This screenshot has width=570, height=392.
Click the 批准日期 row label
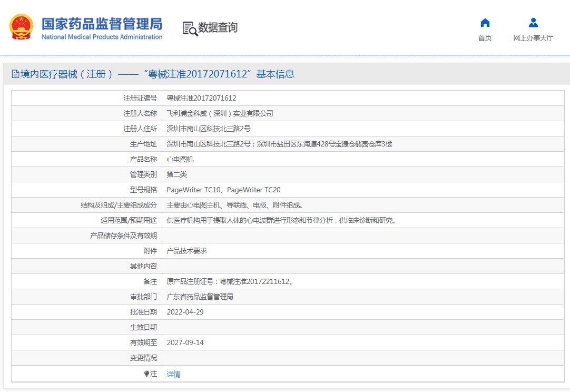point(144,312)
